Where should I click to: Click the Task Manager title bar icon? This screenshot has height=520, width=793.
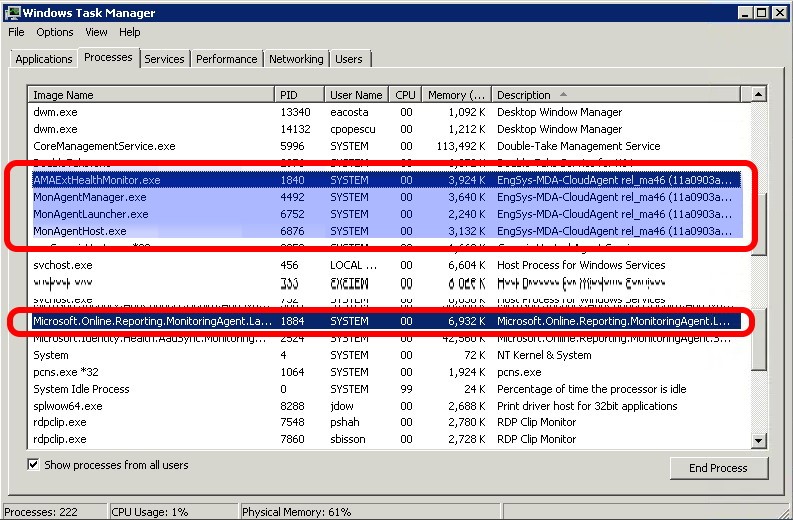(x=11, y=12)
